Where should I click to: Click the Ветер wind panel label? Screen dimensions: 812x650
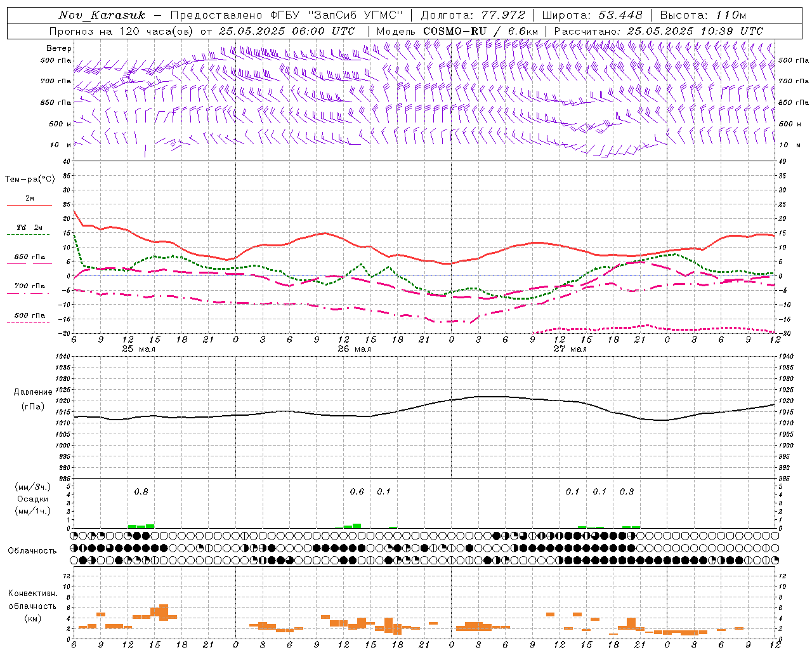click(x=59, y=48)
